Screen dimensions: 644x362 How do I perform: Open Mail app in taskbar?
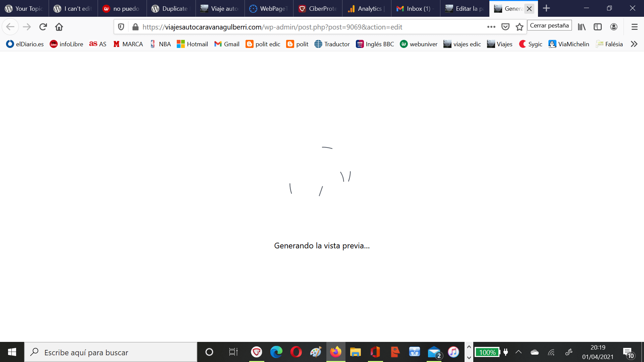[x=434, y=352]
